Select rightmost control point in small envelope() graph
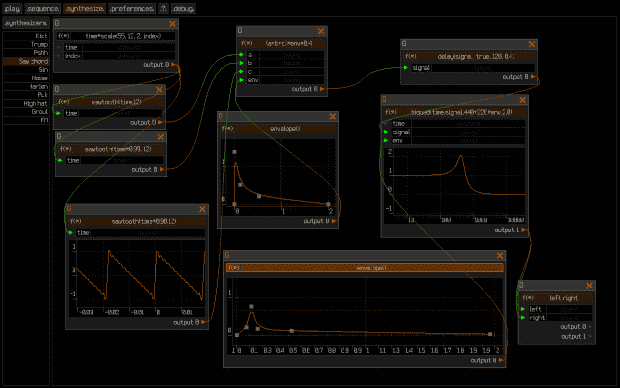 pos(328,204)
